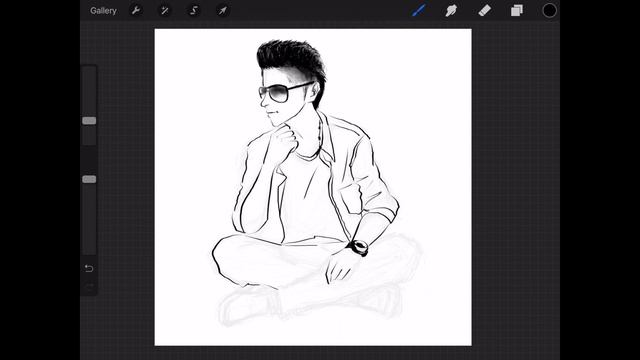Click the brush opacity slider handle
The width and height of the screenshot is (640, 360).
[89, 180]
